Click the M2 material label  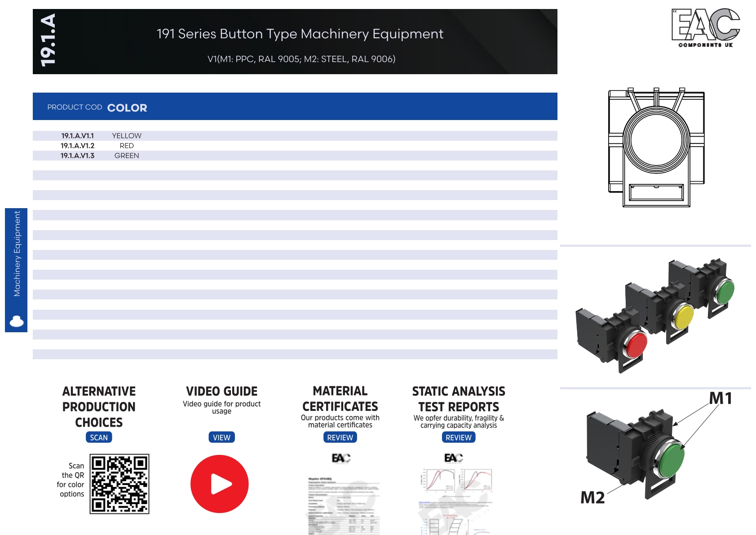tap(592, 498)
